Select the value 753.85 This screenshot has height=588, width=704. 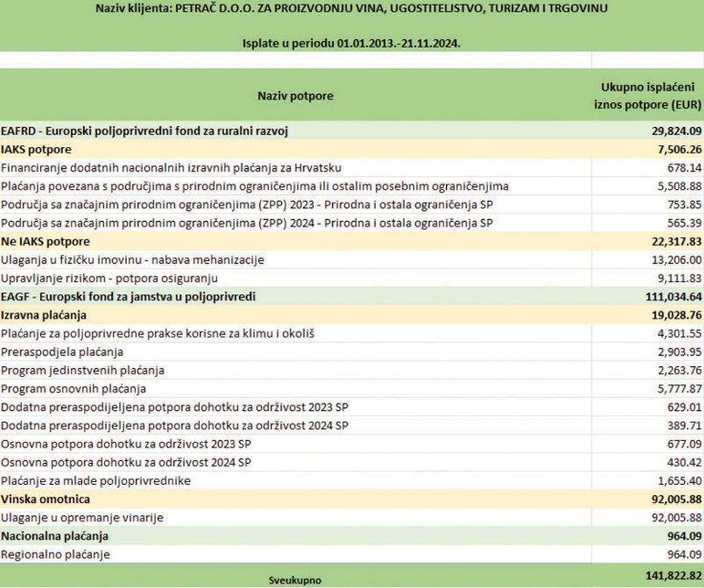pyautogui.click(x=684, y=205)
